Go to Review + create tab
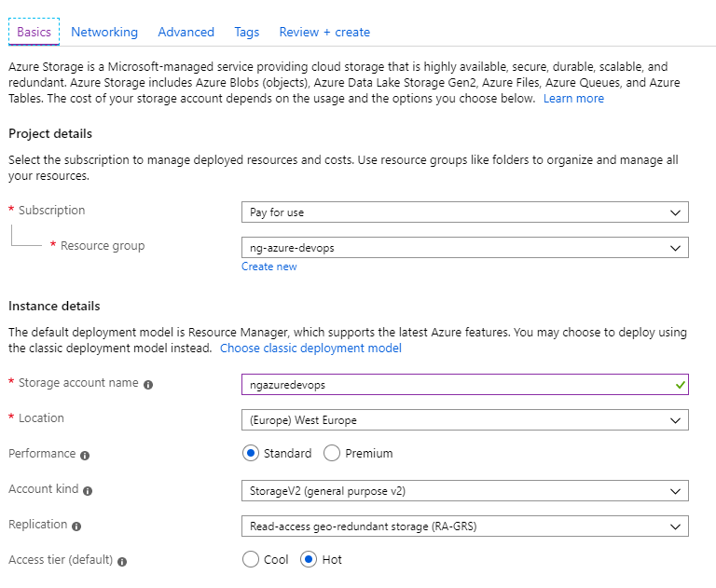The image size is (716, 588). pyautogui.click(x=324, y=32)
